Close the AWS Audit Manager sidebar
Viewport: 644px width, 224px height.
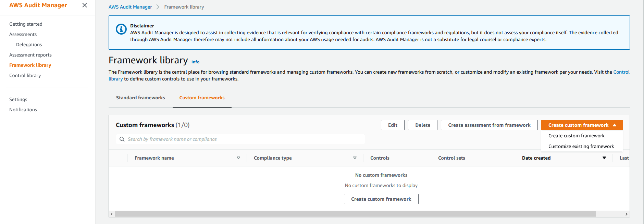click(x=85, y=5)
